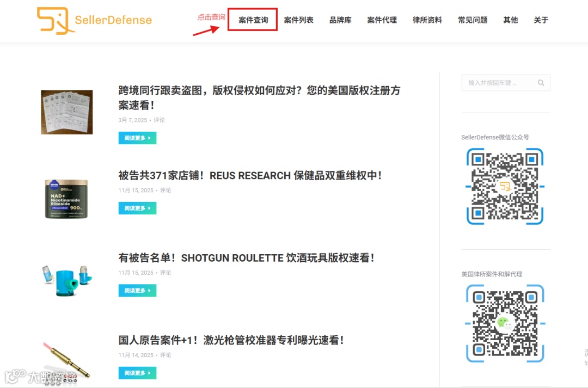The width and height of the screenshot is (588, 388).
Task: Click the 美国律所案件和解代理 heading text
Action: click(x=492, y=274)
